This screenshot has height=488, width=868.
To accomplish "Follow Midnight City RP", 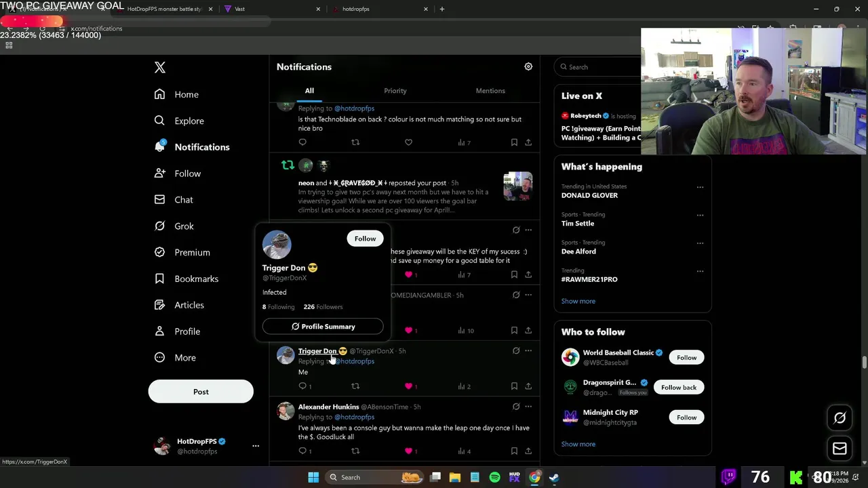I will (x=686, y=418).
